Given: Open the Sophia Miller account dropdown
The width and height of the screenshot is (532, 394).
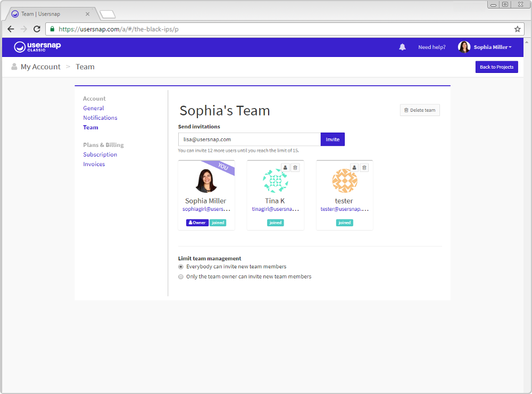Looking at the screenshot, I should (x=492, y=47).
